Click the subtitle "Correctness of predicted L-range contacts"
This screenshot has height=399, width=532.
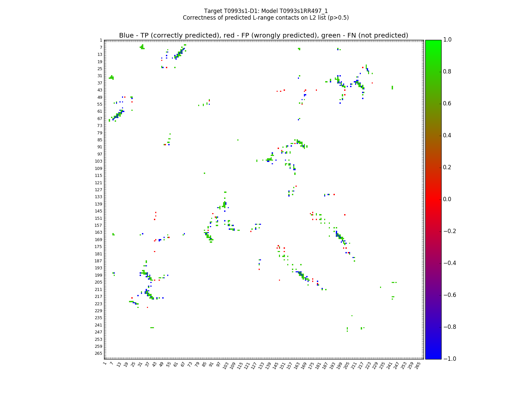(x=266, y=18)
